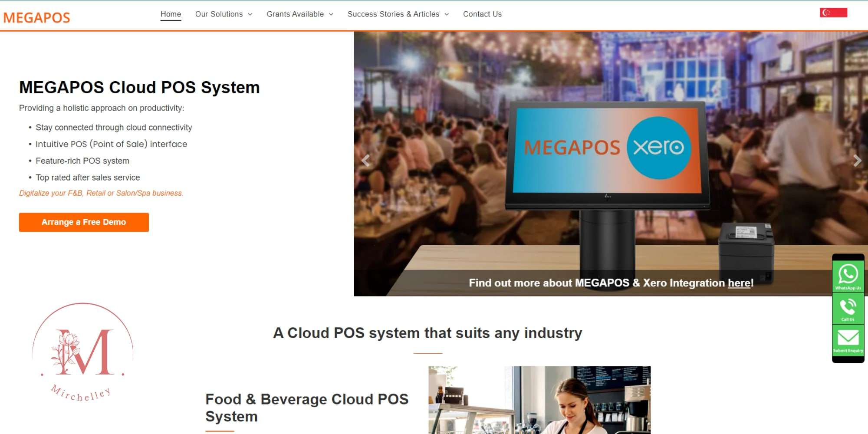Click the MEGAPOS logo in the header
The width and height of the screenshot is (868, 434).
click(36, 17)
